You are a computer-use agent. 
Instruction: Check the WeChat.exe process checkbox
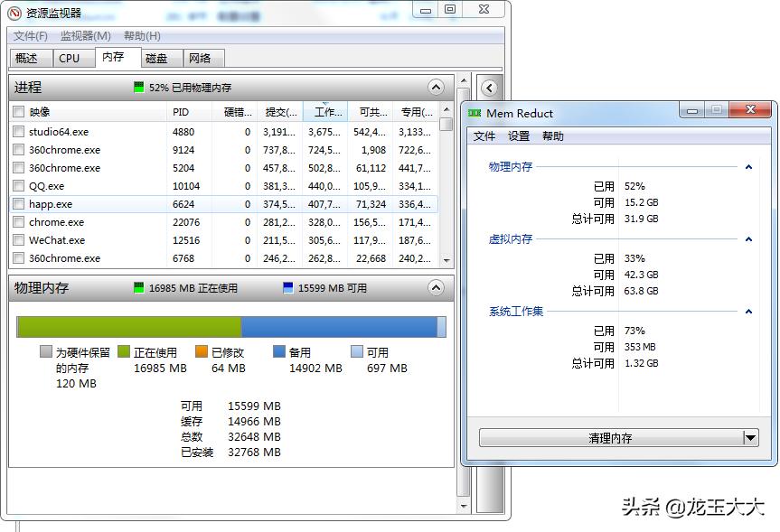click(19, 240)
